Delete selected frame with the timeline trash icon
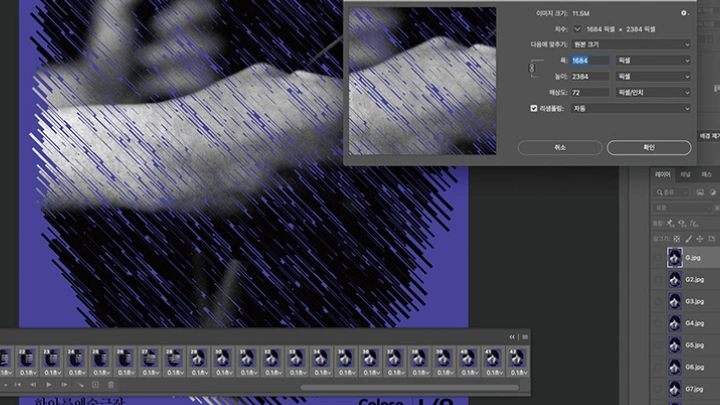 pos(111,385)
